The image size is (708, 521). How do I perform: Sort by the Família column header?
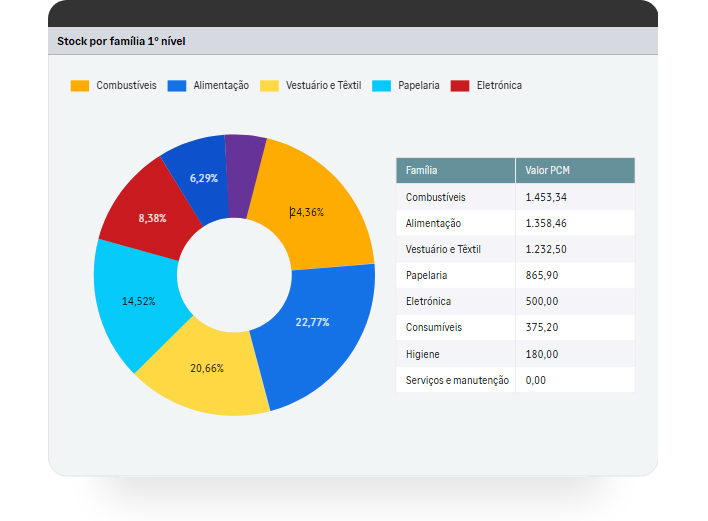[x=455, y=171]
